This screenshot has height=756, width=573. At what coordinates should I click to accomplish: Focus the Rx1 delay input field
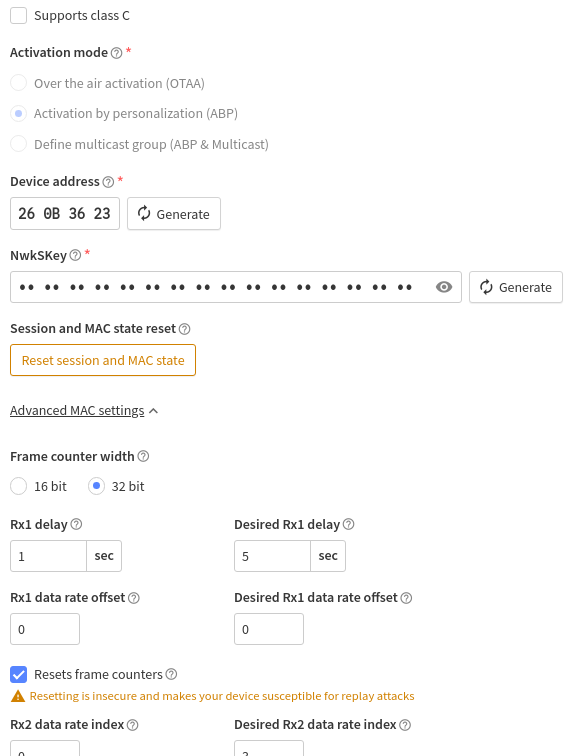[x=48, y=556]
